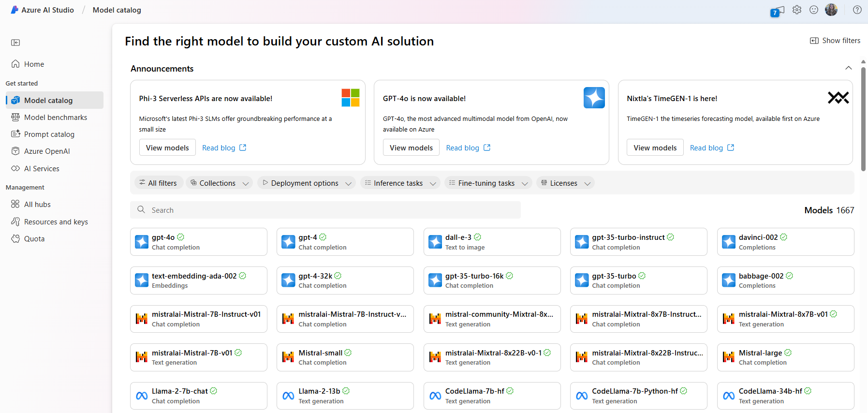Toggle the Show filters panel
This screenshot has width=868, height=413.
click(x=835, y=41)
